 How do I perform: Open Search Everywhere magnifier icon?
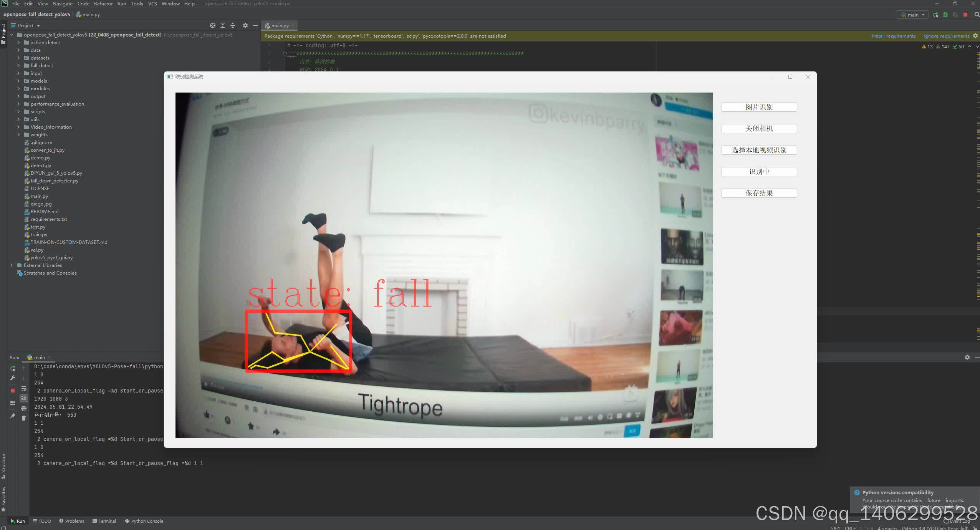tap(977, 15)
